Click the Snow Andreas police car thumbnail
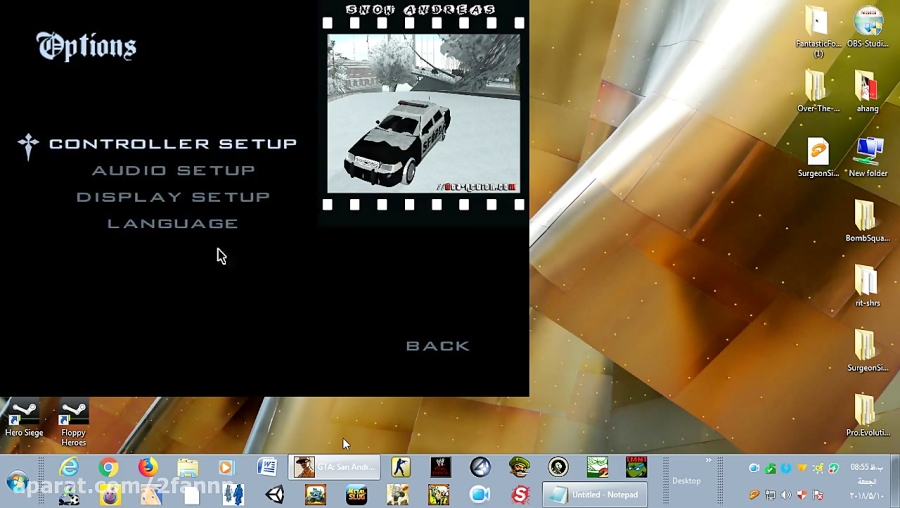Viewport: 900px width, 508px height. click(x=424, y=113)
